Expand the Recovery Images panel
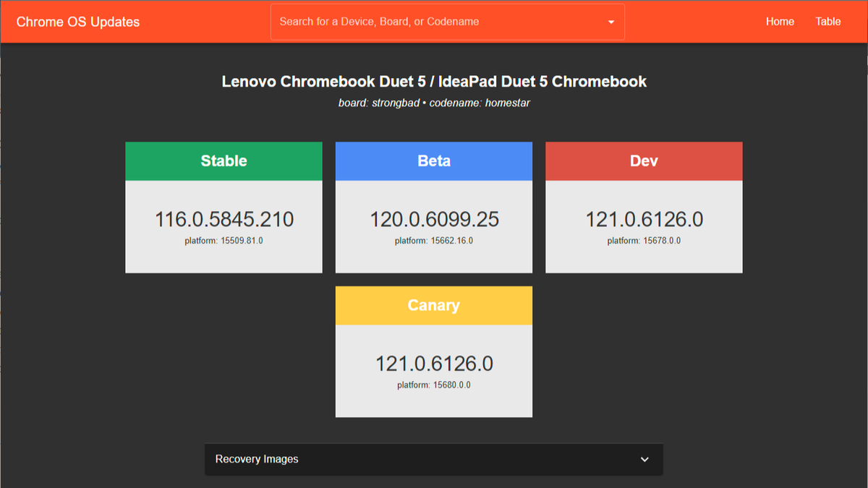This screenshot has width=868, height=488. coord(434,459)
